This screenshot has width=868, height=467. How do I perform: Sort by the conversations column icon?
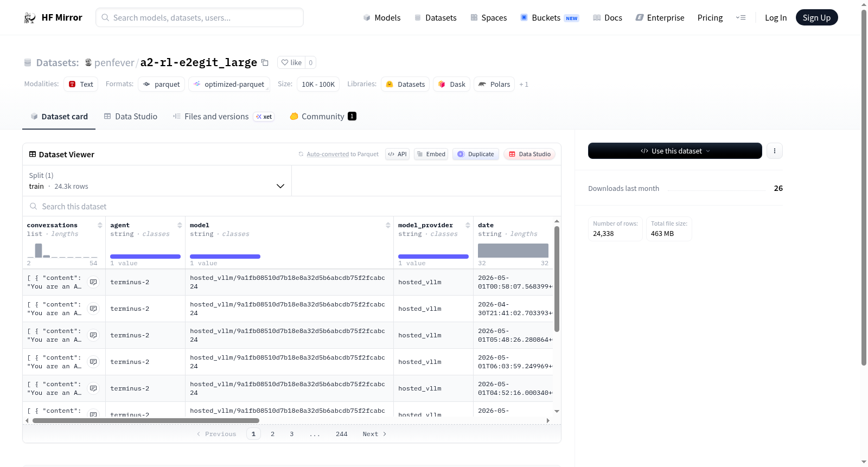pyautogui.click(x=100, y=225)
